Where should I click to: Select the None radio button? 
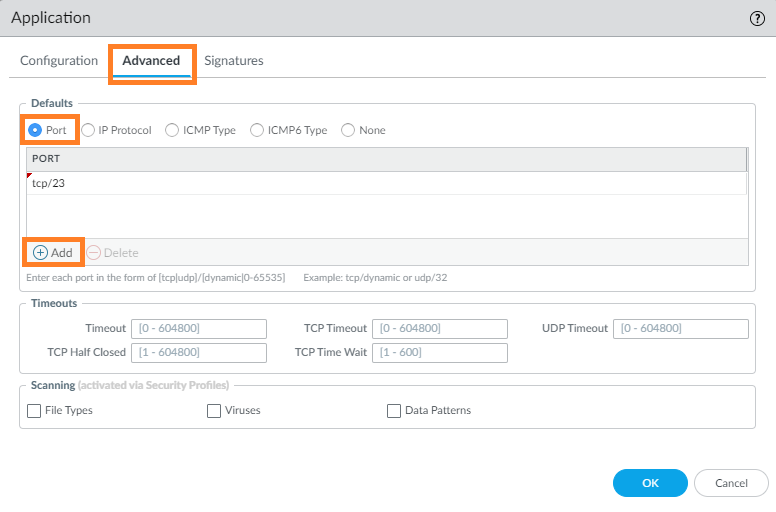[348, 130]
